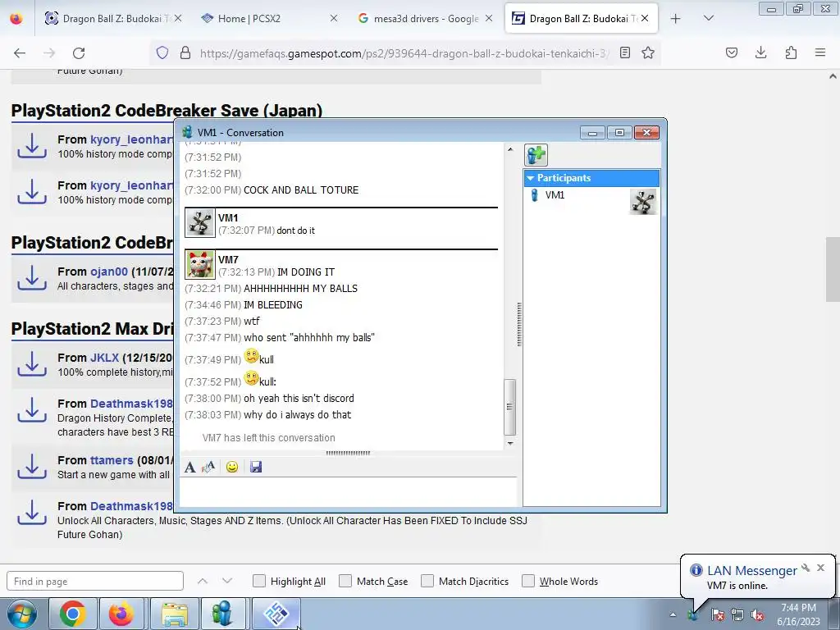Click Firefox View icon at tab strip start
The width and height of the screenshot is (840, 630).
point(16,18)
